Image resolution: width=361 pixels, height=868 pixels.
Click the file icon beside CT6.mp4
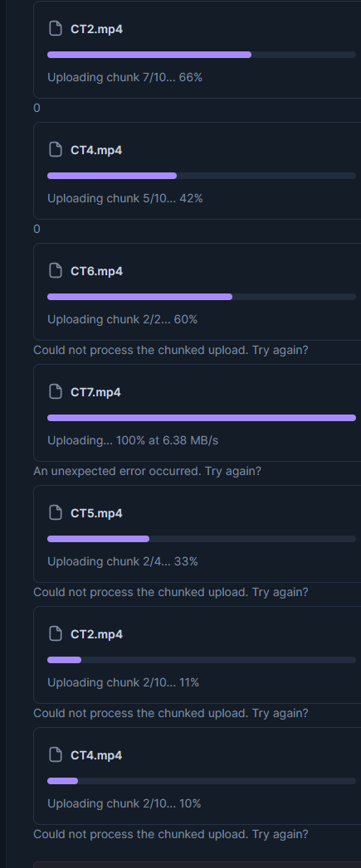coord(56,271)
